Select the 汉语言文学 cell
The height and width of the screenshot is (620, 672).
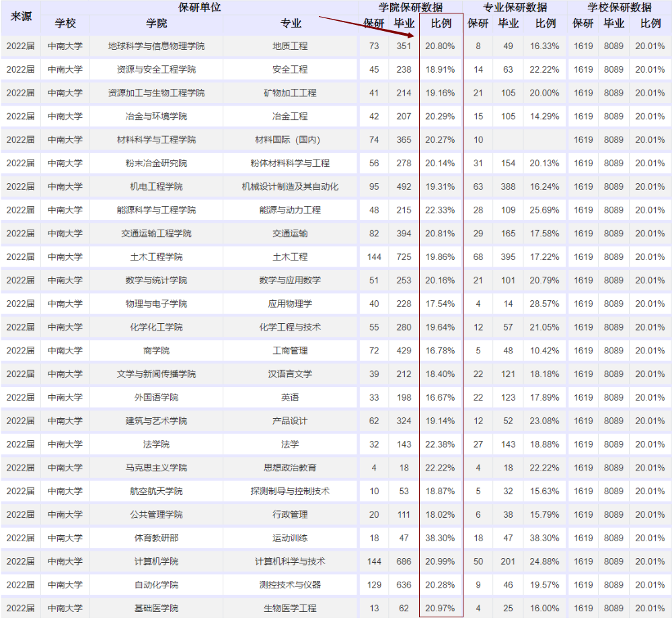click(x=290, y=374)
